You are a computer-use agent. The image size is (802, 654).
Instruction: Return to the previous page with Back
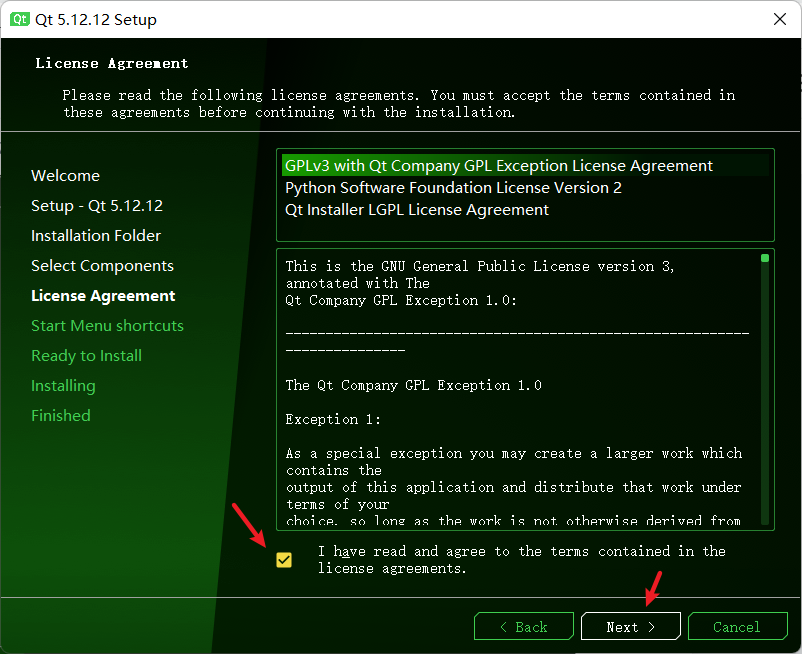[524, 626]
